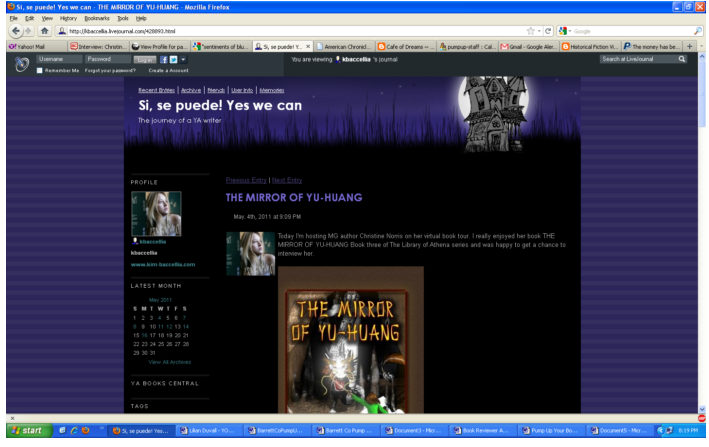This screenshot has height=447, width=709.
Task: Click the LiveJournal search magnifier icon
Action: pyautogui.click(x=681, y=59)
